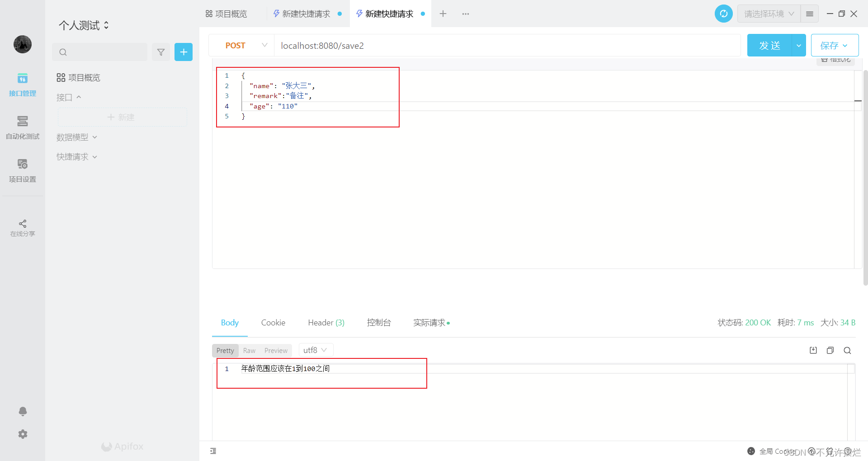Open the 控制台 console tab

click(379, 323)
